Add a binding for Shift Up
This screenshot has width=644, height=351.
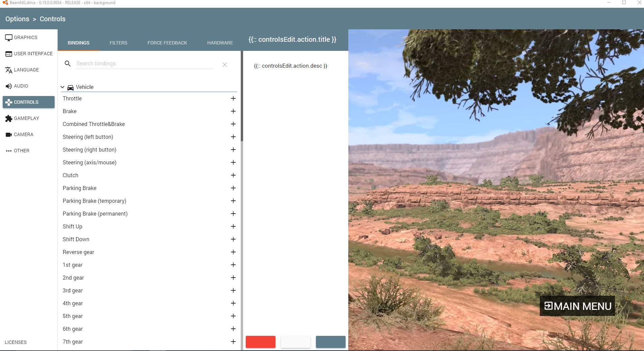[x=233, y=226]
